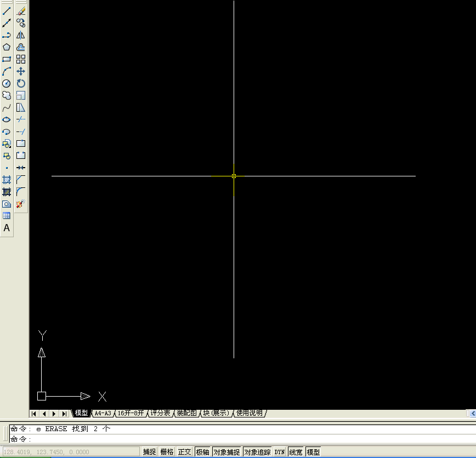The width and height of the screenshot is (476, 458).
Task: Select the Join tool
Action: pyautogui.click(x=21, y=168)
